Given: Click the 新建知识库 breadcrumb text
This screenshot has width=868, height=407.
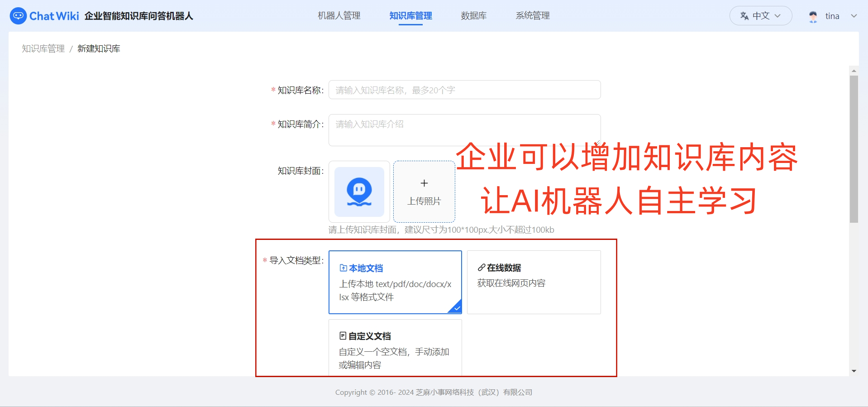Looking at the screenshot, I should coord(99,48).
